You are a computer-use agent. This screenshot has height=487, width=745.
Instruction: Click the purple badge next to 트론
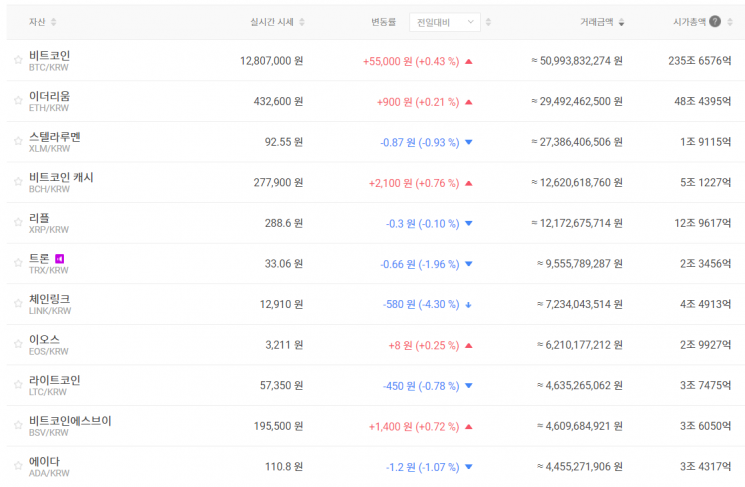click(x=59, y=258)
